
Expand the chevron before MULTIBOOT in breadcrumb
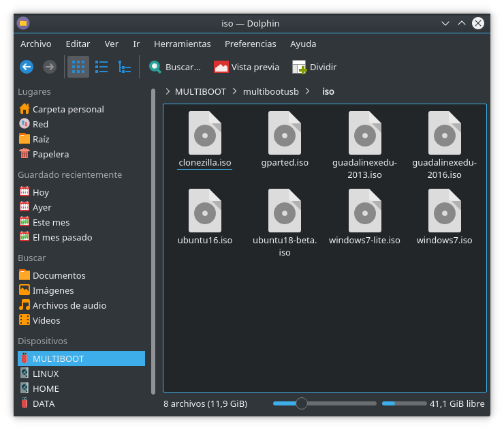(168, 91)
